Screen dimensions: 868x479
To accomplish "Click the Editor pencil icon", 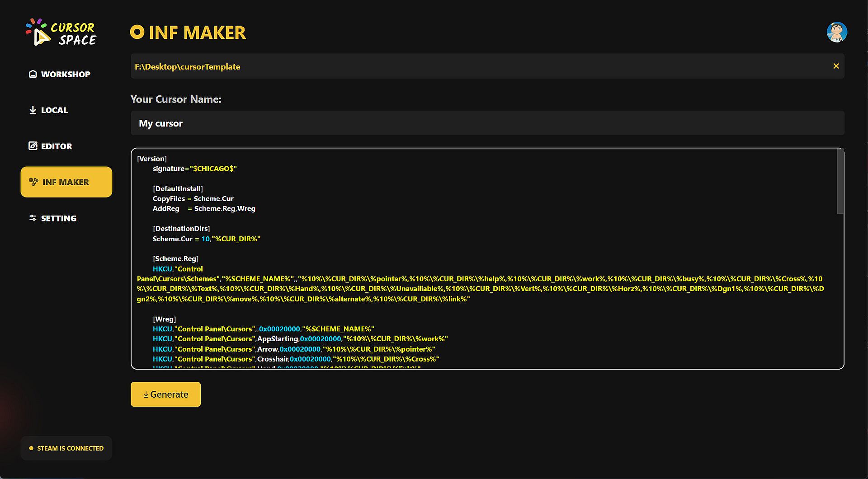I will pyautogui.click(x=33, y=146).
